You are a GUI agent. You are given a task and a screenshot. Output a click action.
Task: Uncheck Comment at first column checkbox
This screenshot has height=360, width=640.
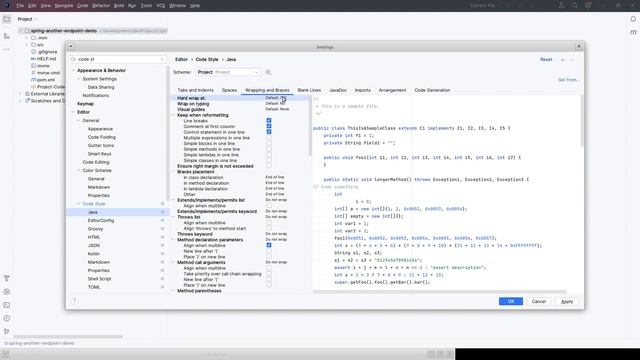pos(269,127)
